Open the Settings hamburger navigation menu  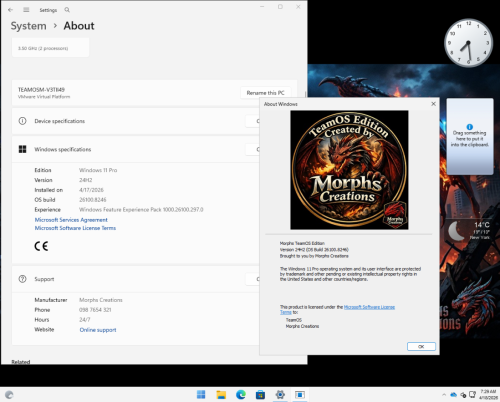tap(26, 10)
